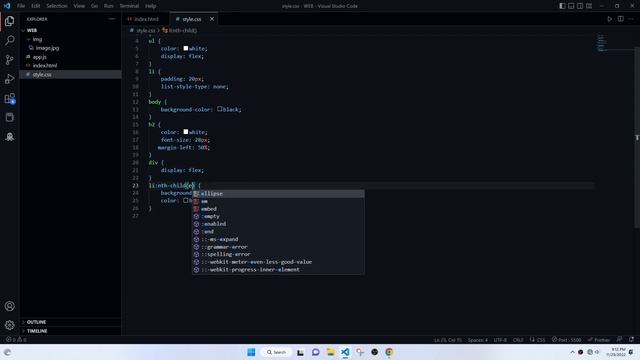
Task: Open the Source Control view
Action: (9, 60)
